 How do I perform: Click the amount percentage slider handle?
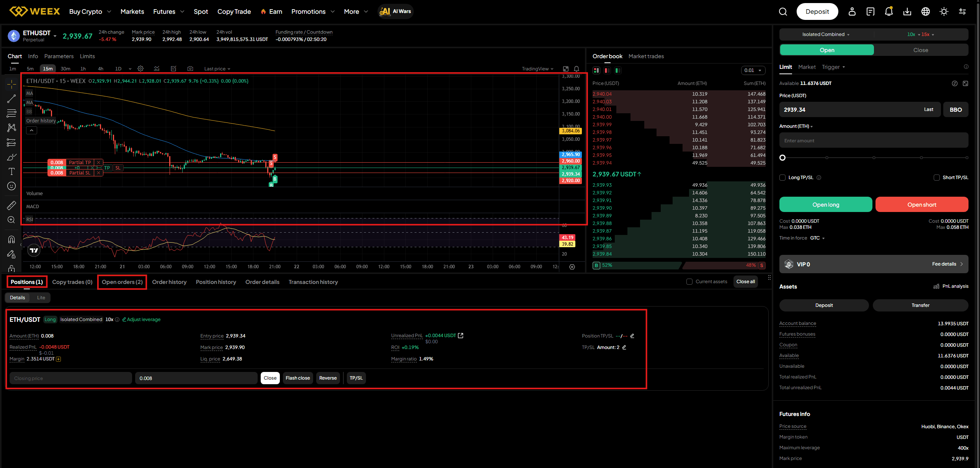tap(782, 158)
